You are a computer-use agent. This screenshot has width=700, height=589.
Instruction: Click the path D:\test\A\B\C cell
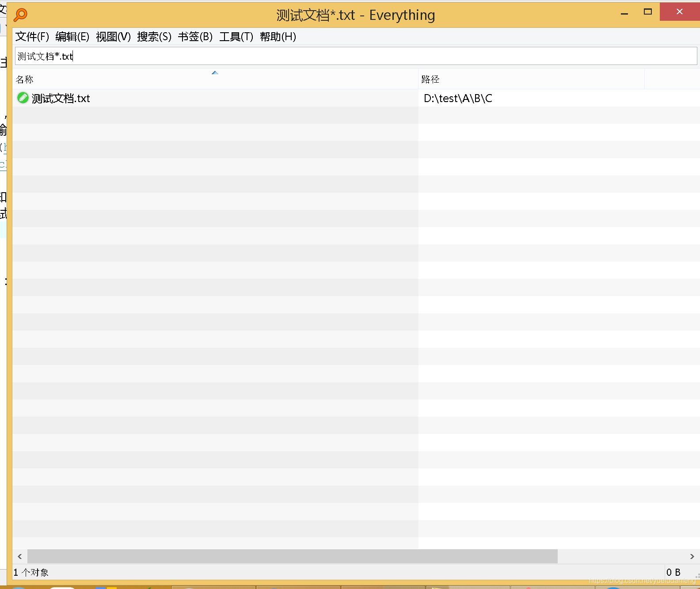(x=458, y=98)
